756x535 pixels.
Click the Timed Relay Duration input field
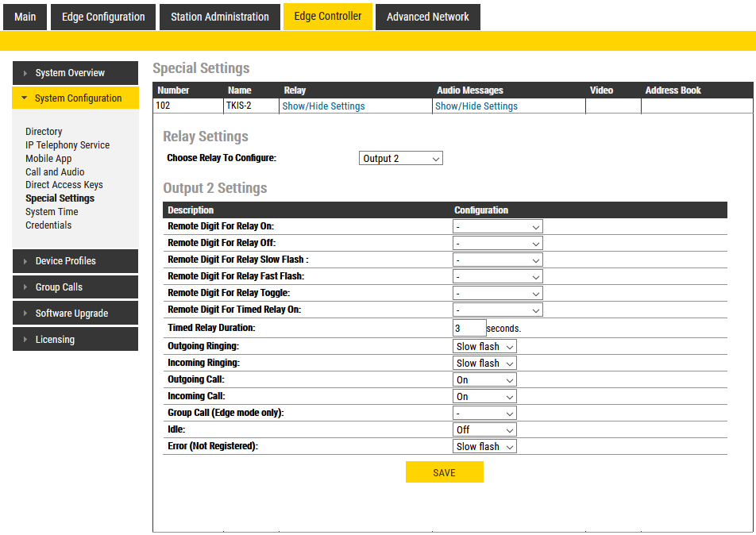click(x=469, y=328)
